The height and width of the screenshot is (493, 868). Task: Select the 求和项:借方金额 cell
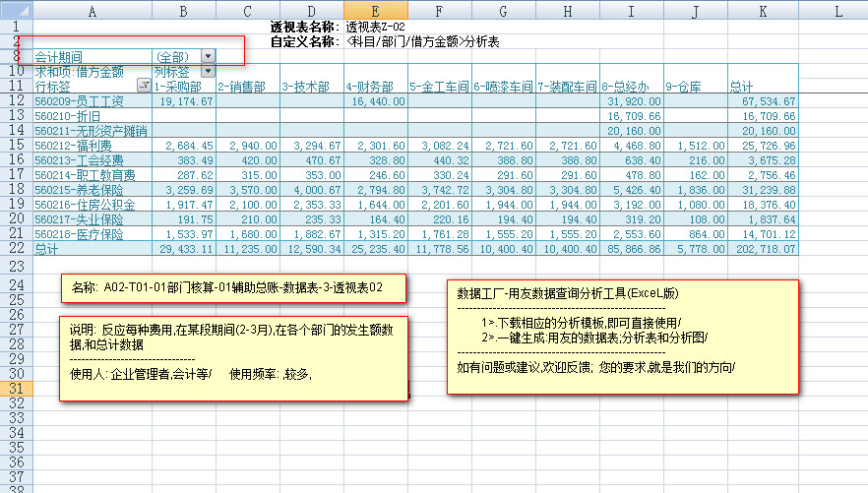point(79,72)
